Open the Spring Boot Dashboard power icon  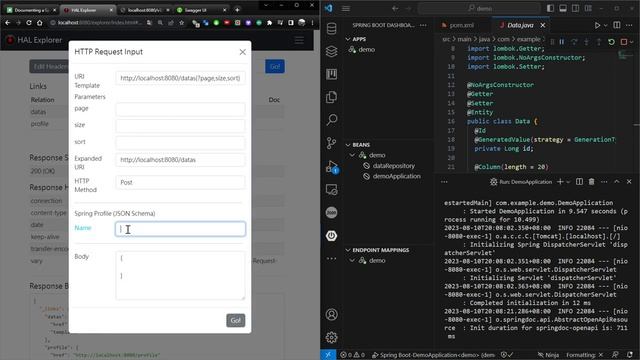(x=331, y=236)
